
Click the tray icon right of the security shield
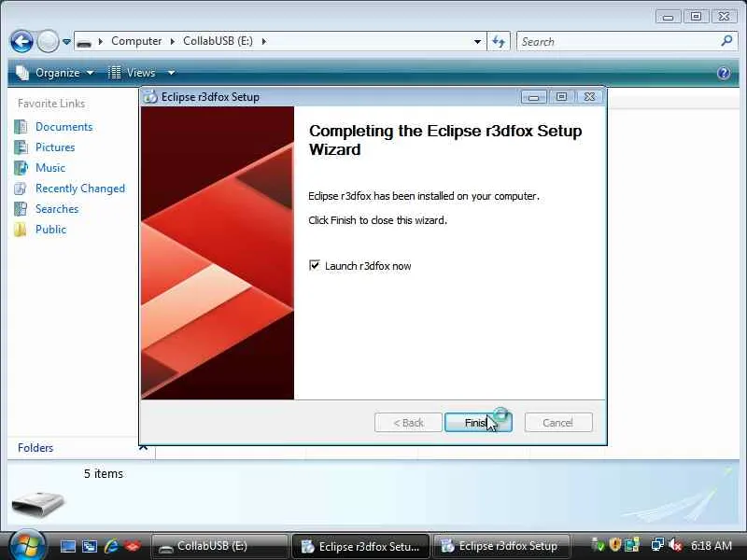tap(632, 545)
